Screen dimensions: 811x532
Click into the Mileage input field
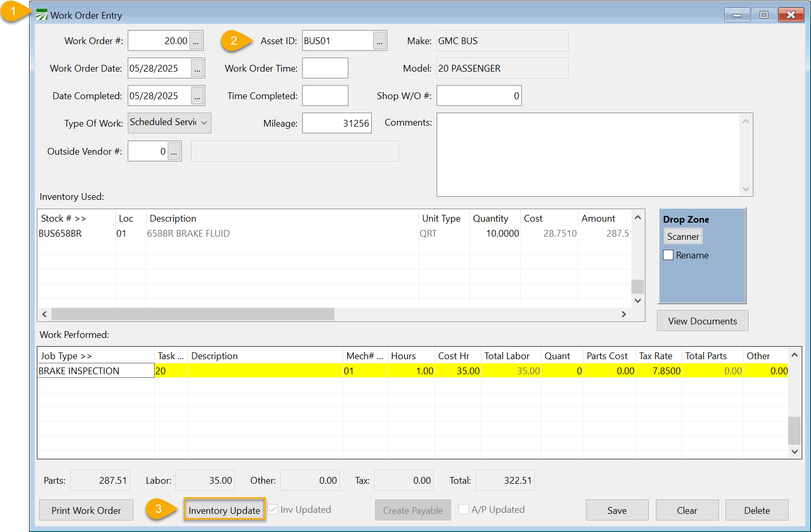point(336,124)
